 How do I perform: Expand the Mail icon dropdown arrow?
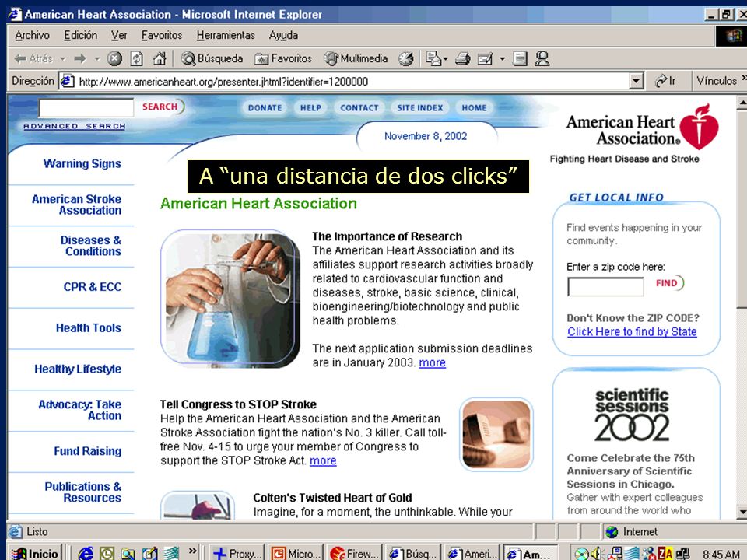pyautogui.click(x=445, y=59)
